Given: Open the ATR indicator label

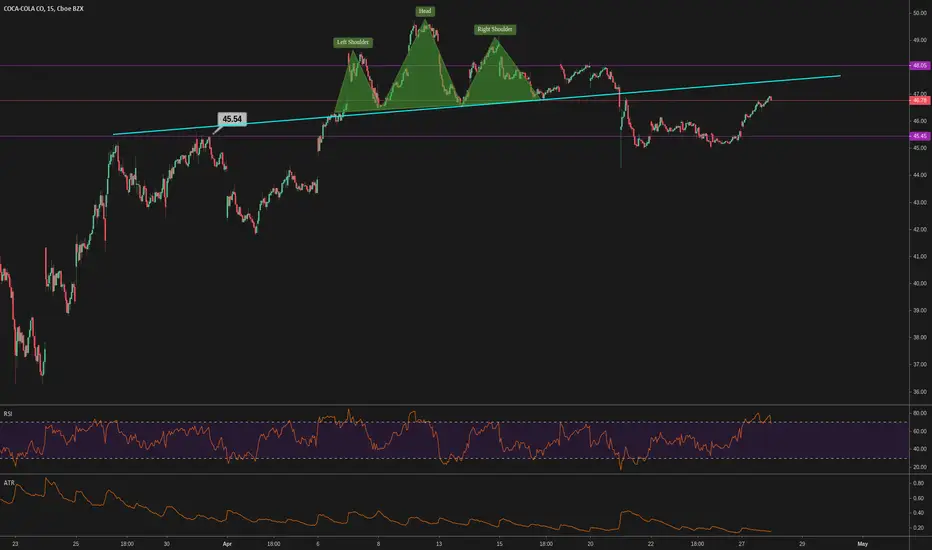Looking at the screenshot, I should (8, 483).
